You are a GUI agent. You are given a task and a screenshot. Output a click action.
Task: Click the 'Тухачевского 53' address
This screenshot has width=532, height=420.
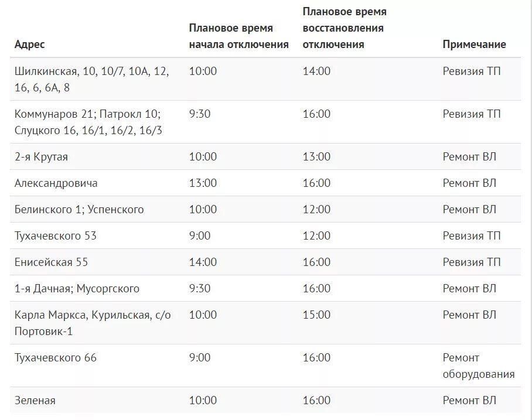click(55, 235)
